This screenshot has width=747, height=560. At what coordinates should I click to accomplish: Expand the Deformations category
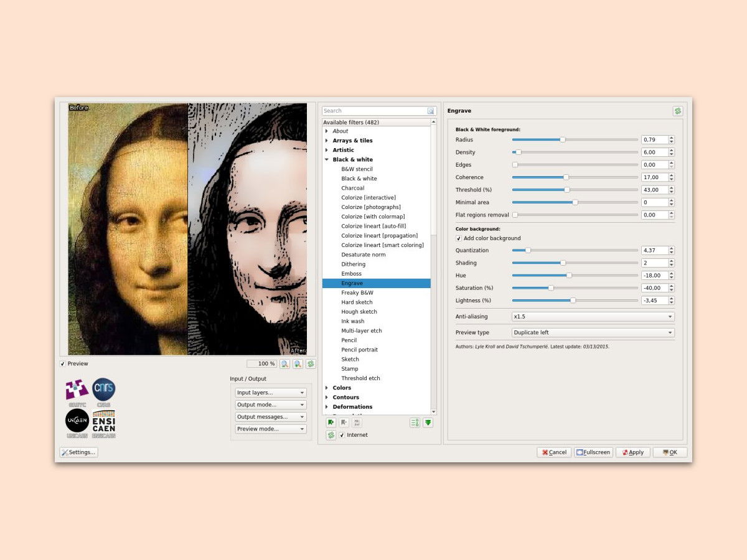[326, 407]
